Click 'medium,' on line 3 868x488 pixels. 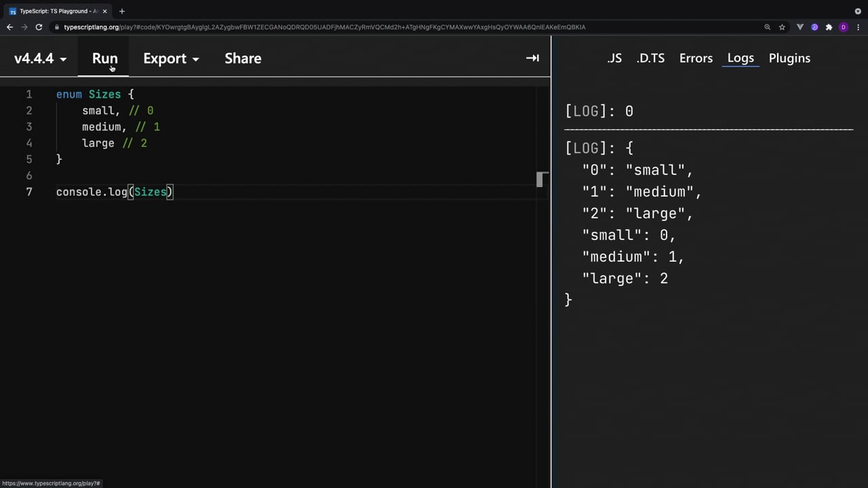click(x=104, y=127)
